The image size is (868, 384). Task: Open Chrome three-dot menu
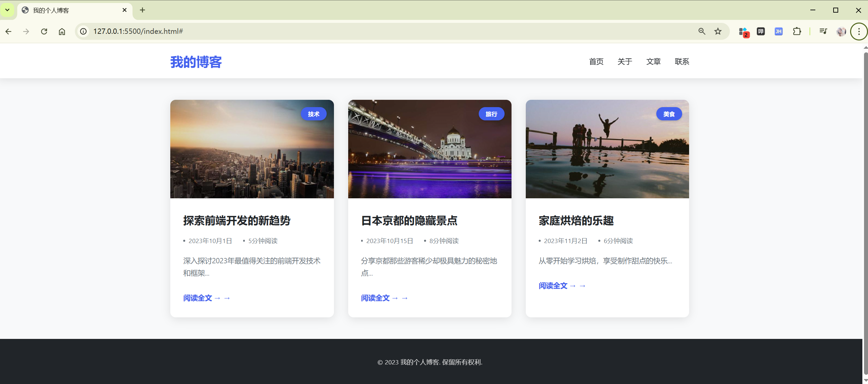pos(859,32)
